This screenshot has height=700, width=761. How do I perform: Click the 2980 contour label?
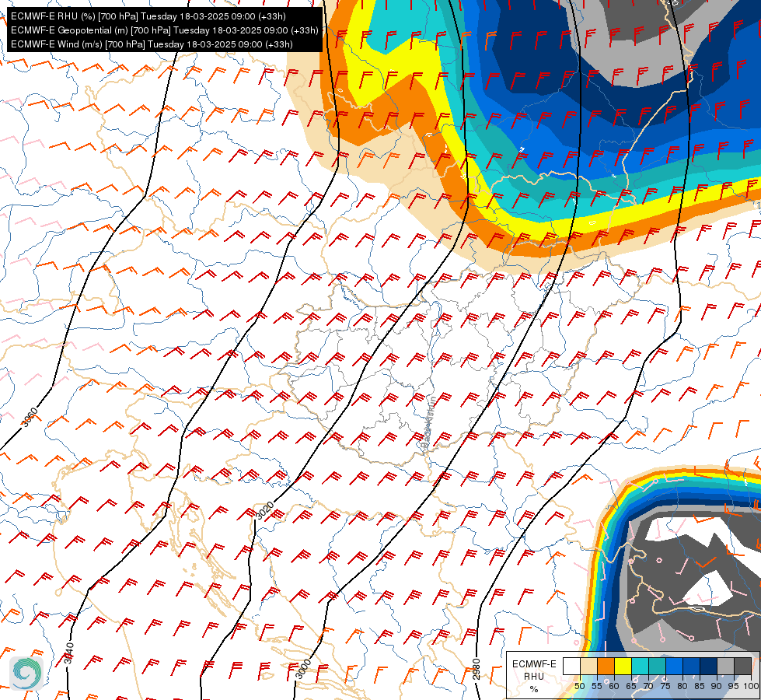point(476,669)
